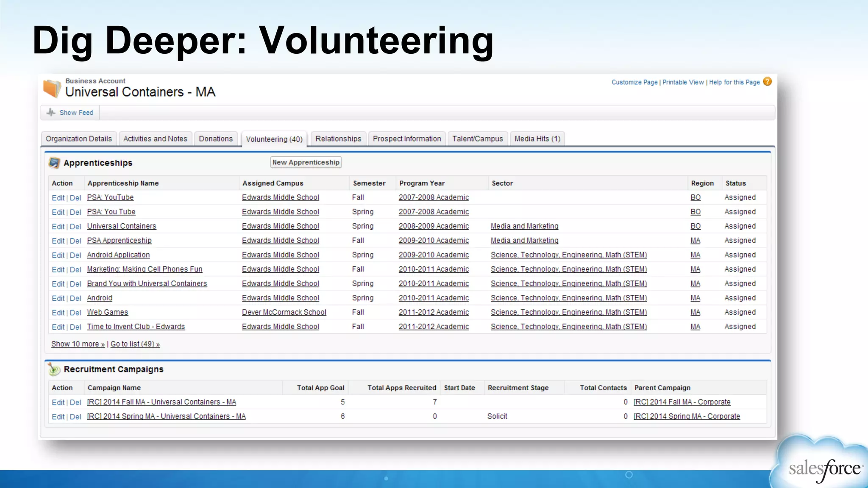
Task: Click Del on 2014 Spring MA campaign row
Action: (x=75, y=417)
